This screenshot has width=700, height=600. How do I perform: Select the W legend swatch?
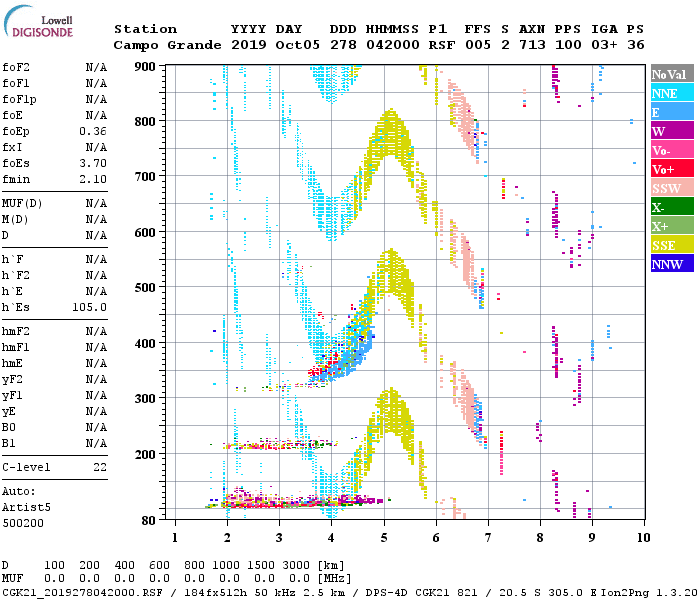[672, 131]
